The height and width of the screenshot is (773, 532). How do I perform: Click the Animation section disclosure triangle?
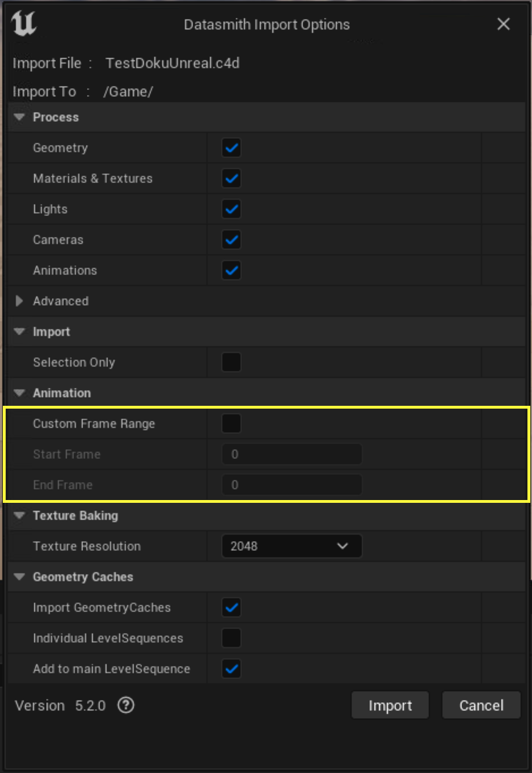[19, 393]
